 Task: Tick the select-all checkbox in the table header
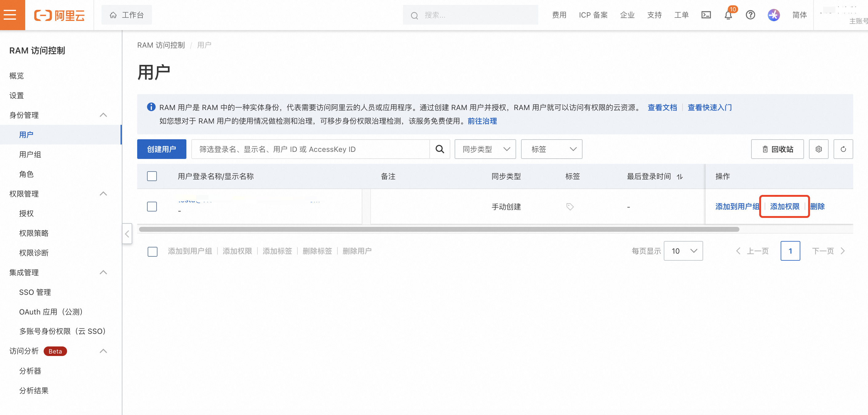pyautogui.click(x=152, y=176)
